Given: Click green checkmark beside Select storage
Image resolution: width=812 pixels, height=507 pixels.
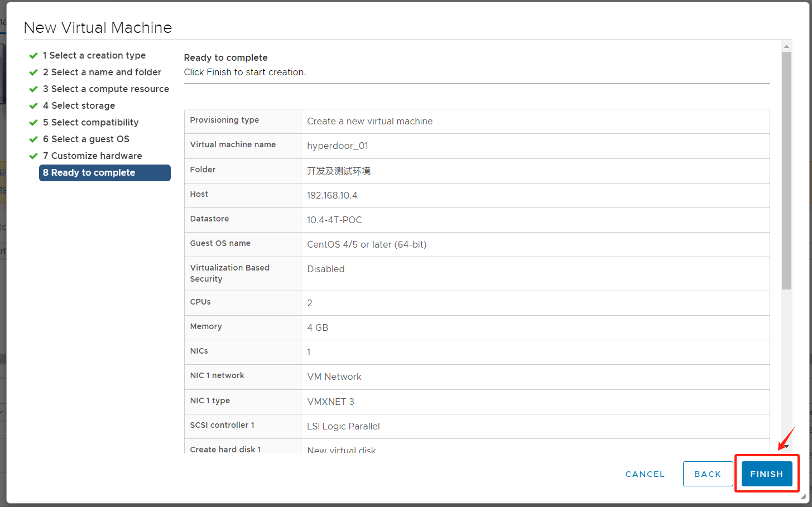Looking at the screenshot, I should pos(33,106).
